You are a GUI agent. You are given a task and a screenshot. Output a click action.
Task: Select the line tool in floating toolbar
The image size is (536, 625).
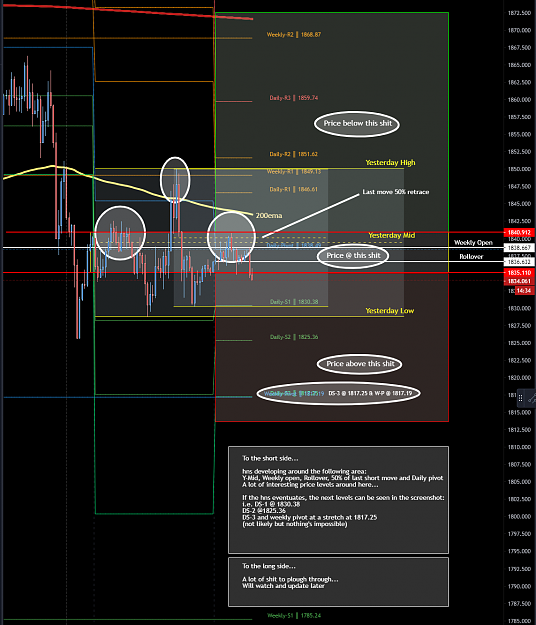(x=532, y=398)
